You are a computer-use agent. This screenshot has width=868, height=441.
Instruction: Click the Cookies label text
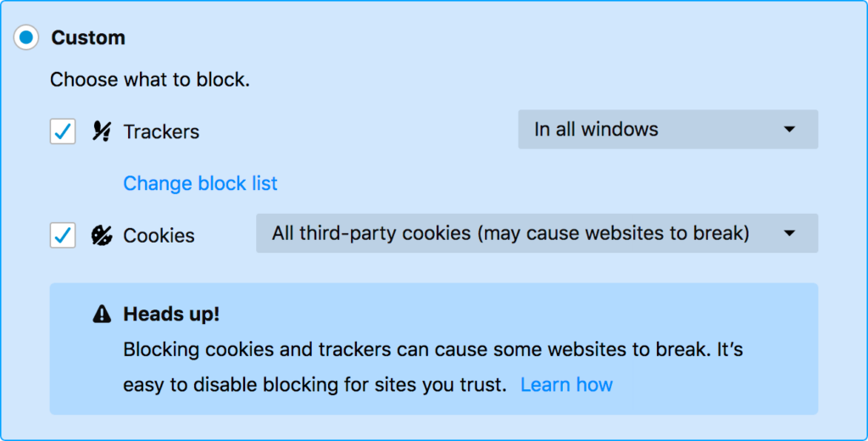(159, 236)
